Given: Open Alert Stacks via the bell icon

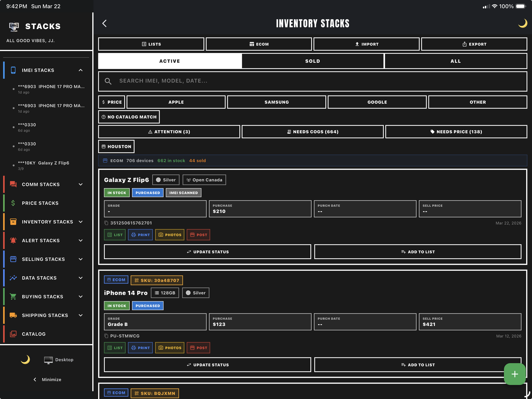Looking at the screenshot, I should pos(13,240).
